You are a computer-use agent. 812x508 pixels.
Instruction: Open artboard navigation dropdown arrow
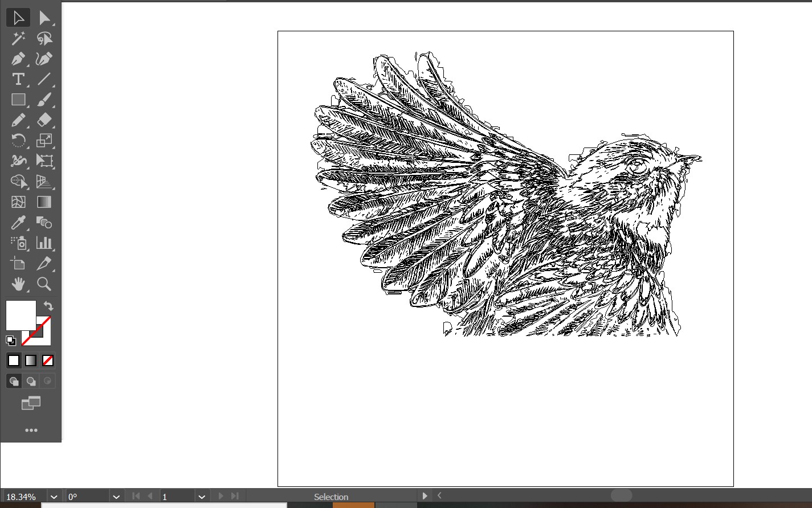(202, 497)
